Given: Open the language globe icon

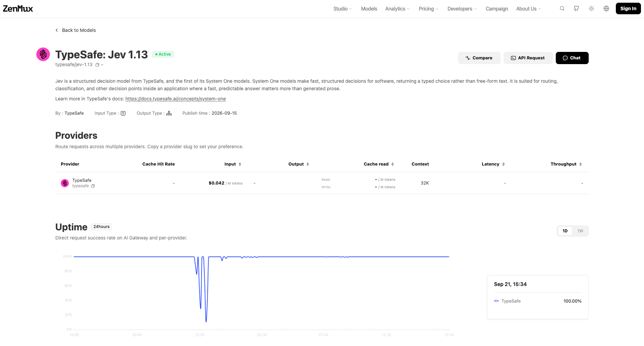Looking at the screenshot, I should 606,8.
